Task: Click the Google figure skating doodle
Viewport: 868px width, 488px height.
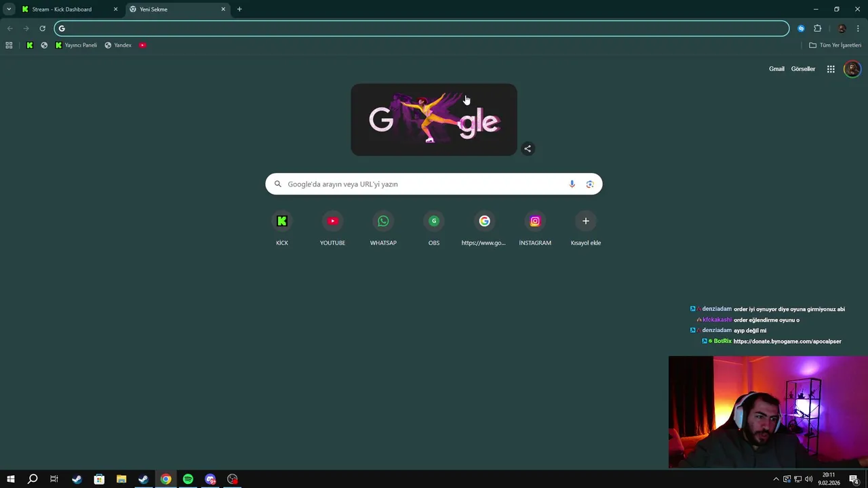Action: coord(434,120)
